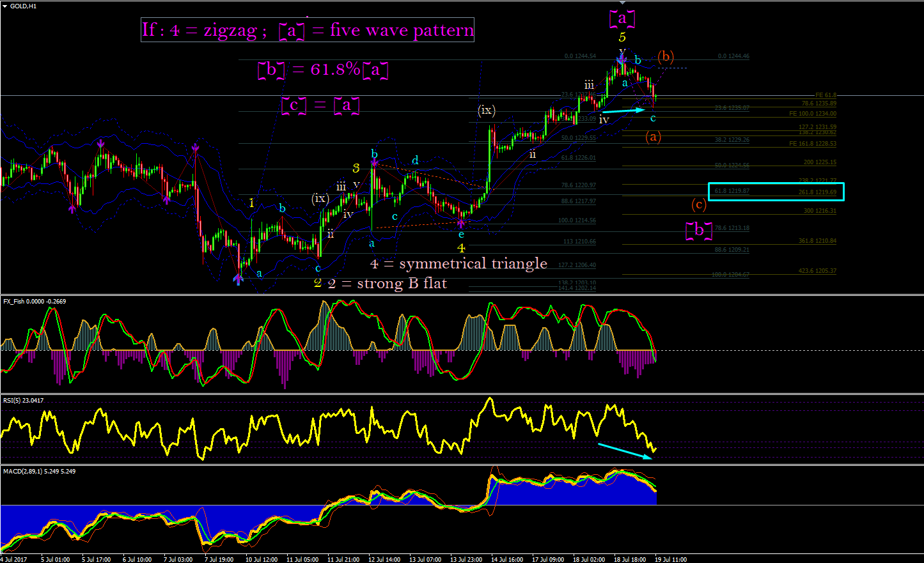Select the '4 = symmetrical triangle' note
Image resolution: width=924 pixels, height=563 pixels.
point(458,263)
